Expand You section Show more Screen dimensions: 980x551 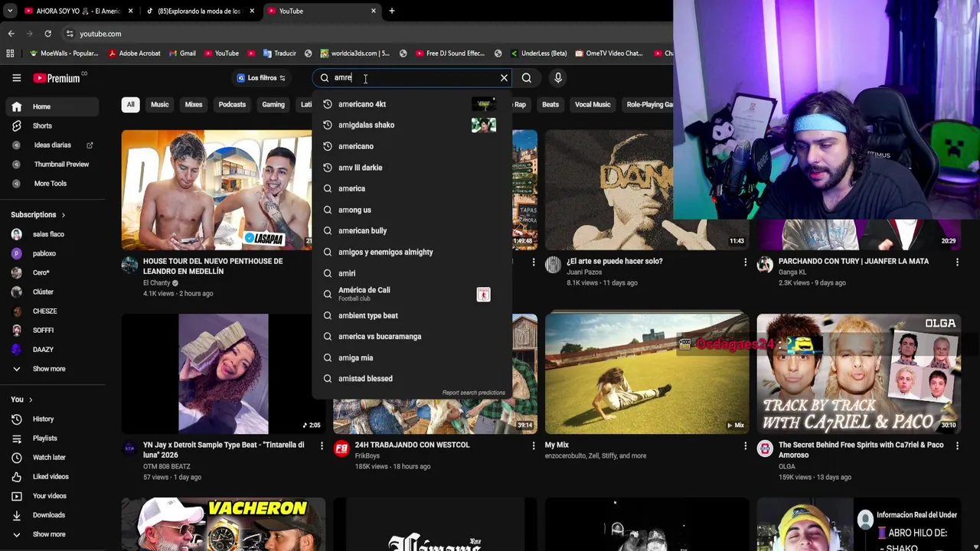[52, 534]
